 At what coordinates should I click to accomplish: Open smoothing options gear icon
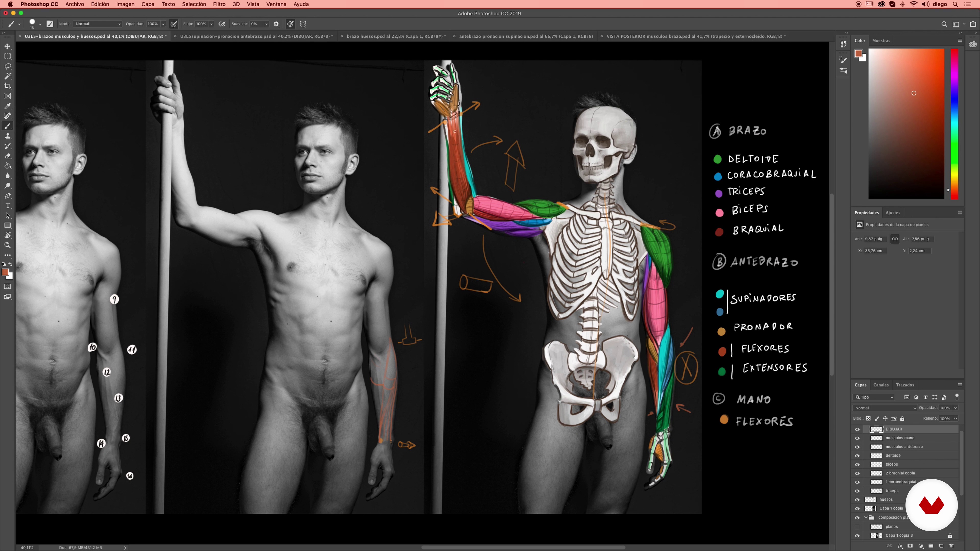276,24
